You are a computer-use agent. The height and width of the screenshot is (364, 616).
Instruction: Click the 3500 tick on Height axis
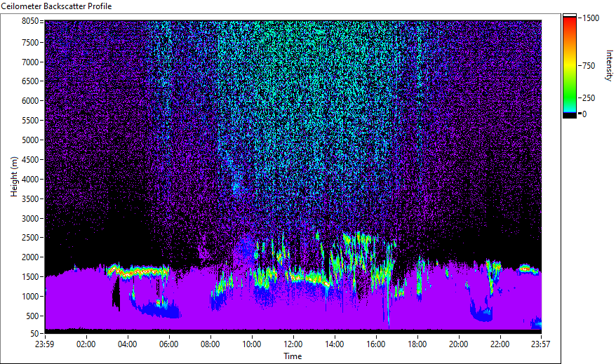[x=30, y=199]
